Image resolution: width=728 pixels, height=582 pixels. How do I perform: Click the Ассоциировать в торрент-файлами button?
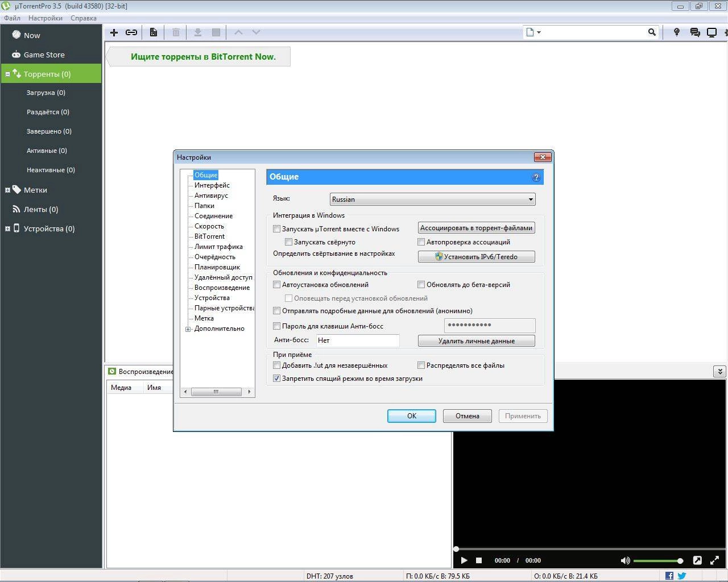[x=476, y=227]
